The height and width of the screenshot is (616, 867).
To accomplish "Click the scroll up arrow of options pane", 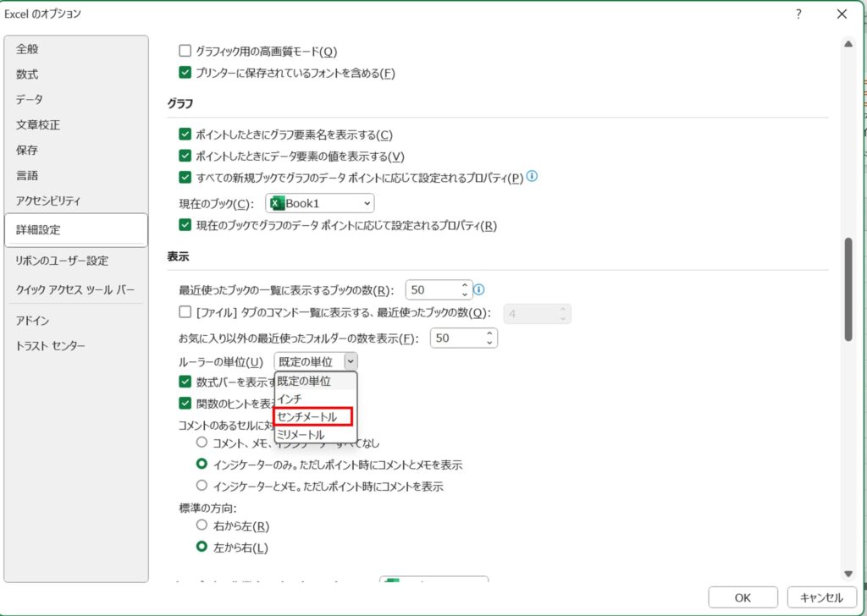I will (848, 44).
